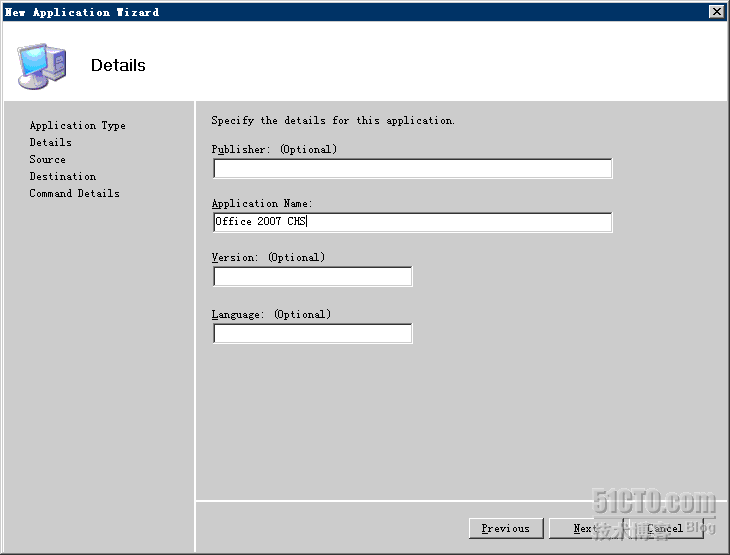Click the Publisher: (Optional) label

[274, 149]
